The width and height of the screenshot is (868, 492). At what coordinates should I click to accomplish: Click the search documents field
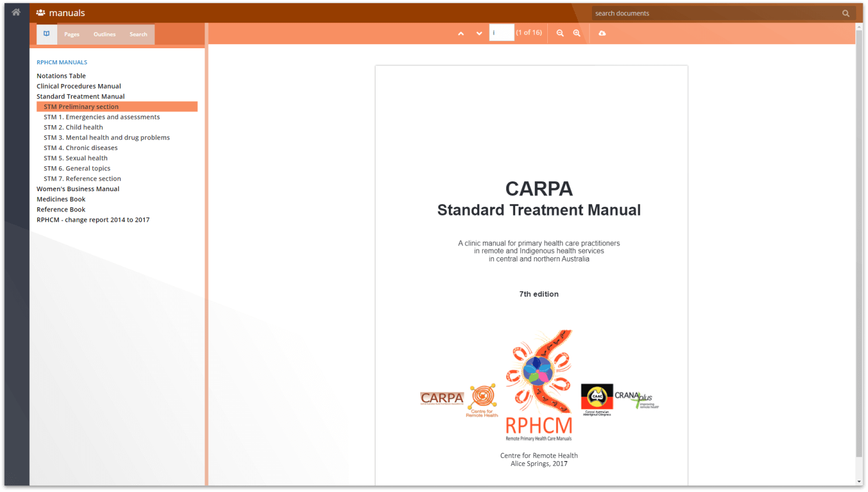pos(715,13)
